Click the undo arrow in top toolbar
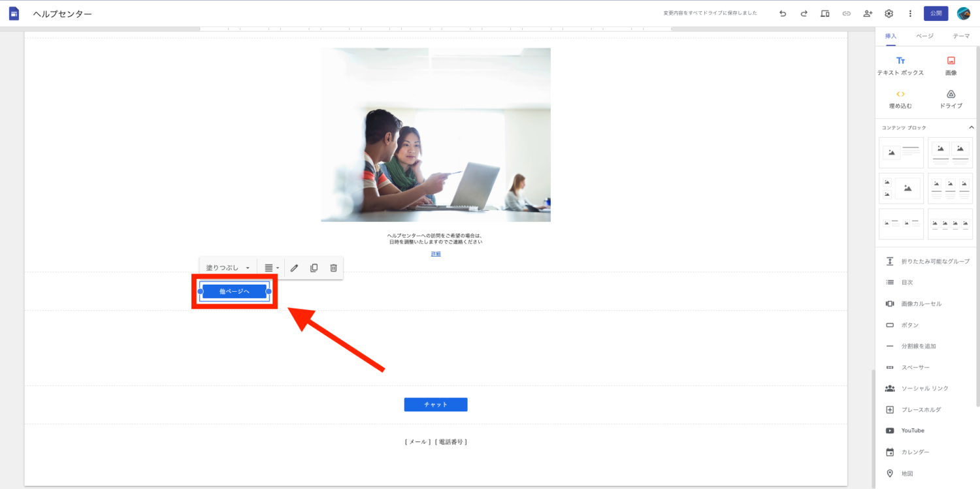Image resolution: width=980 pixels, height=489 pixels. pos(783,13)
